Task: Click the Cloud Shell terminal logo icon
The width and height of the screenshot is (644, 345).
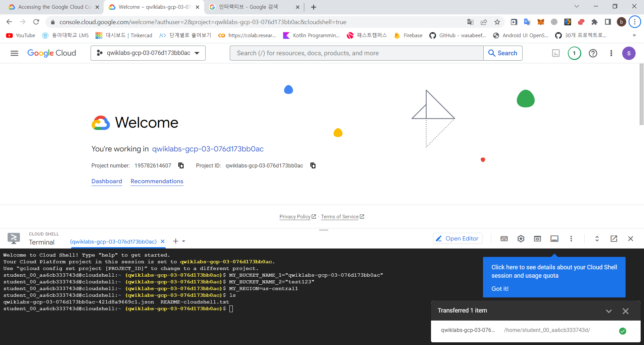Action: coord(14,238)
